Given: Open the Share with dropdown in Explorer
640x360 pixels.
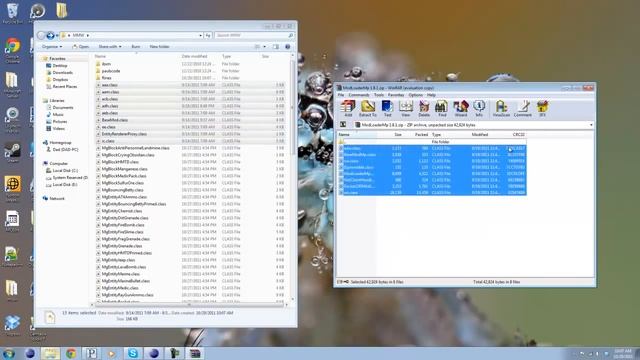Looking at the screenshot, I should pyautogui.click(x=110, y=47).
